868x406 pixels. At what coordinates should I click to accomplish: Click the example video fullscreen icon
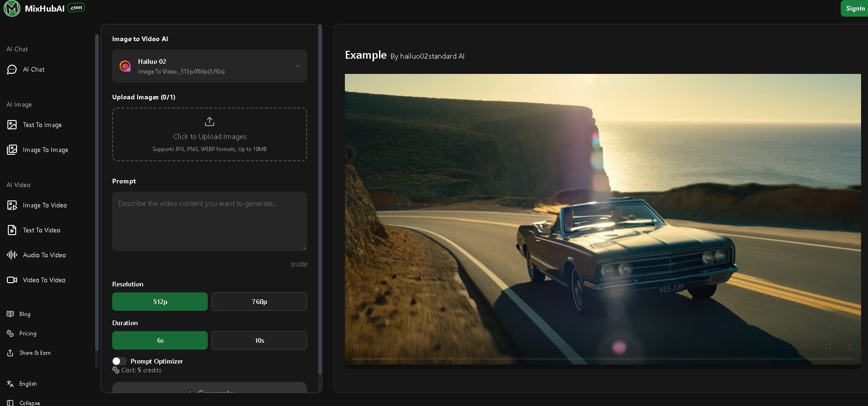[x=828, y=347]
